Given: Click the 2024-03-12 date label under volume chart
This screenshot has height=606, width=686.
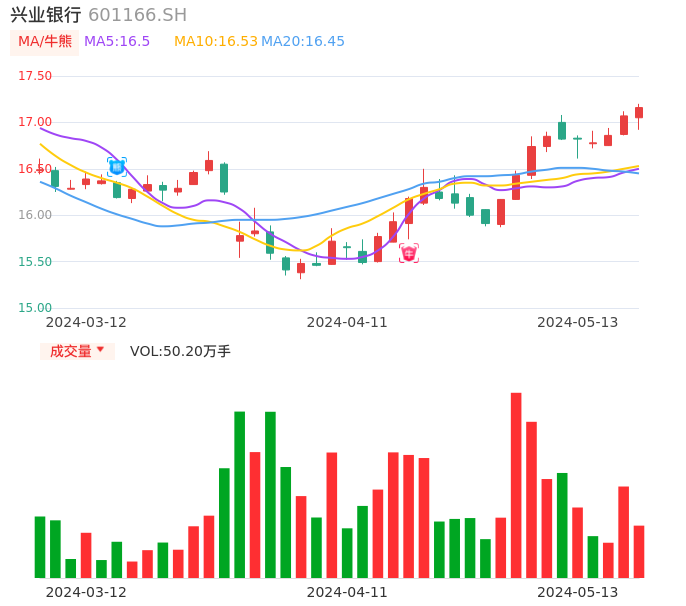Looking at the screenshot, I should point(86,592).
